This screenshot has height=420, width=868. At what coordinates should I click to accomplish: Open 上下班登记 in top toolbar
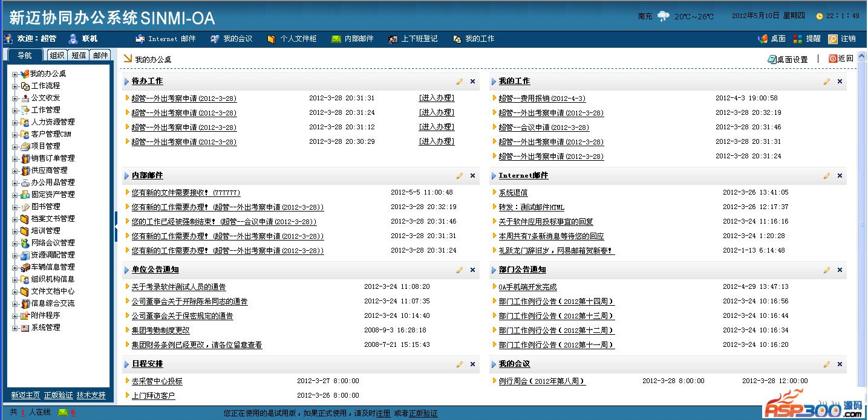tap(413, 39)
